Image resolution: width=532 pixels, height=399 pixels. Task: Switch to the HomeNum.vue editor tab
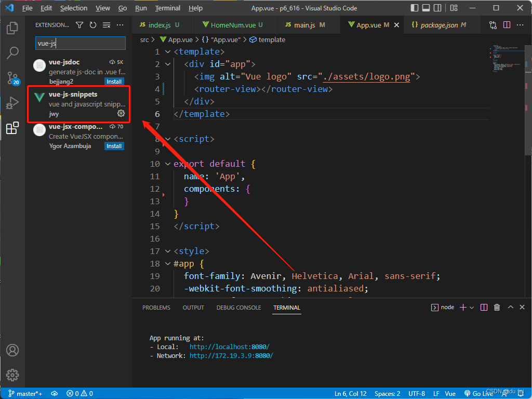tap(233, 25)
